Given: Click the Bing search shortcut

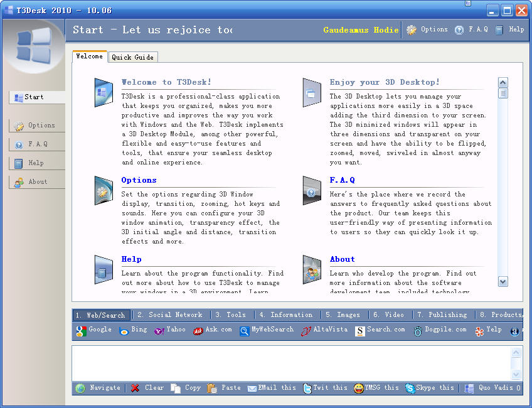Looking at the screenshot, I should point(134,330).
